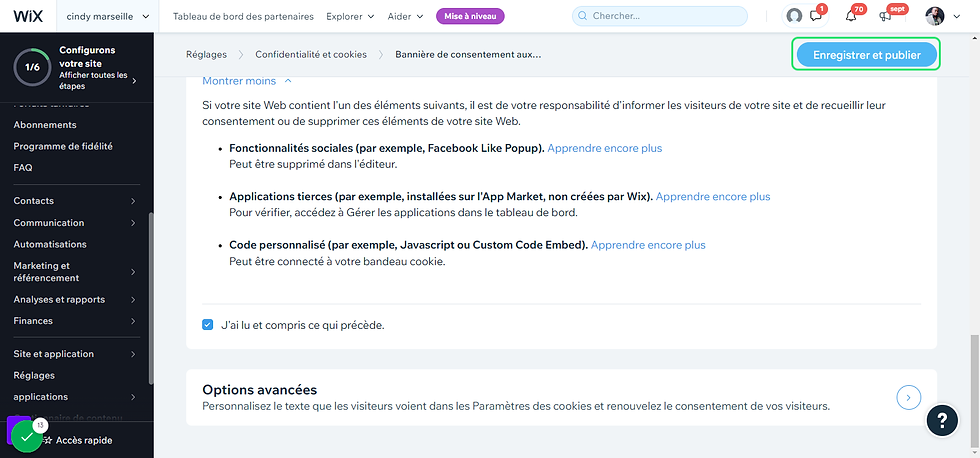
Task: Click current breadcrumb Bannière de consentement aux…
Action: 468,54
